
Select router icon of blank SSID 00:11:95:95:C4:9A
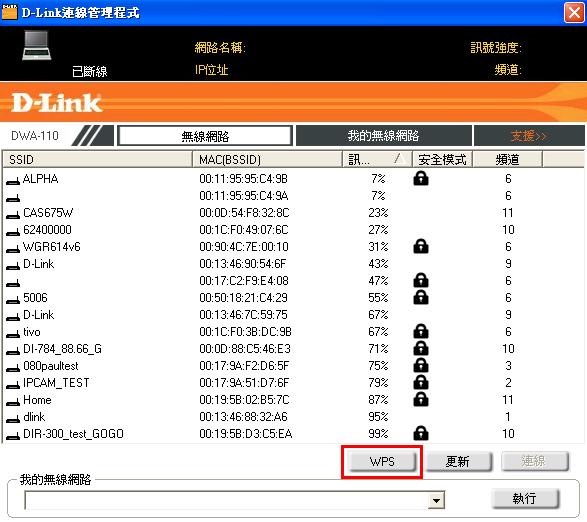tap(13, 198)
